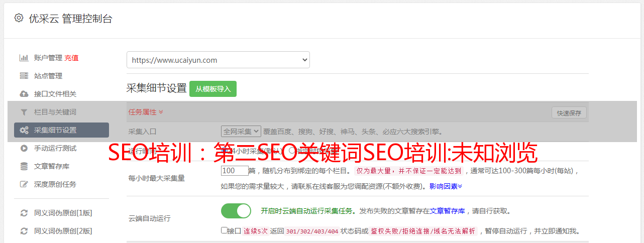644x243 pixels.
Task: Click the gear icon beside 优采云 管理控制台
Action: click(19, 18)
